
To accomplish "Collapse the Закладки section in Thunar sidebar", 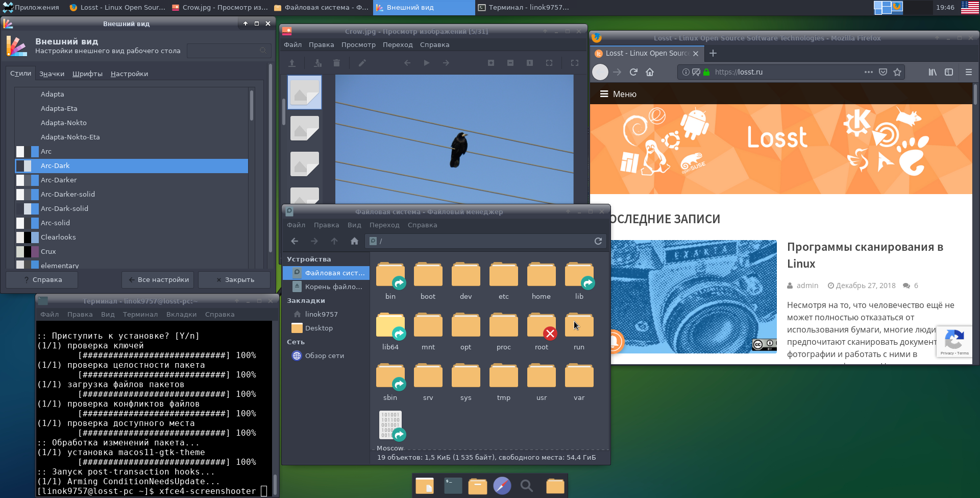I will tap(307, 300).
